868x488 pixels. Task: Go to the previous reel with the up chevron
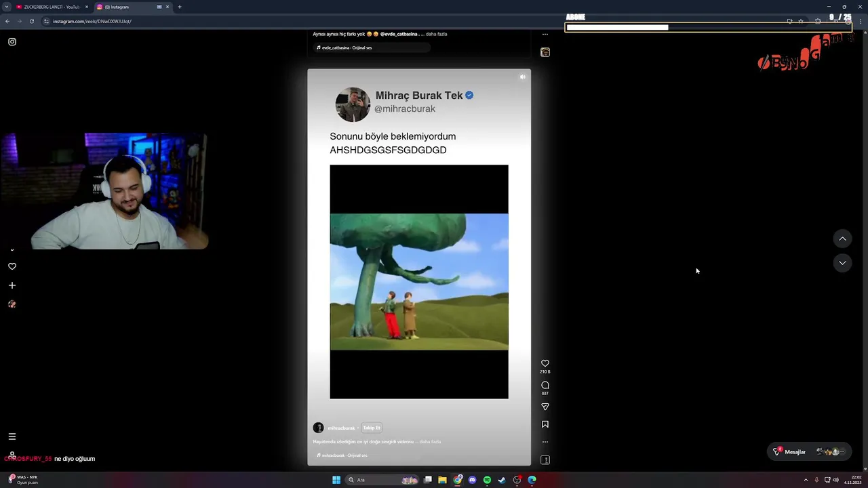click(842, 239)
